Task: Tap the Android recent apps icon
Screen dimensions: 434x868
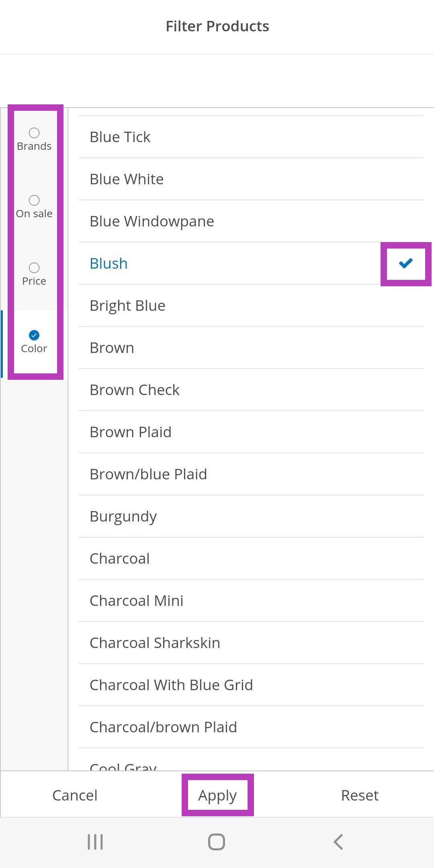Action: (95, 842)
